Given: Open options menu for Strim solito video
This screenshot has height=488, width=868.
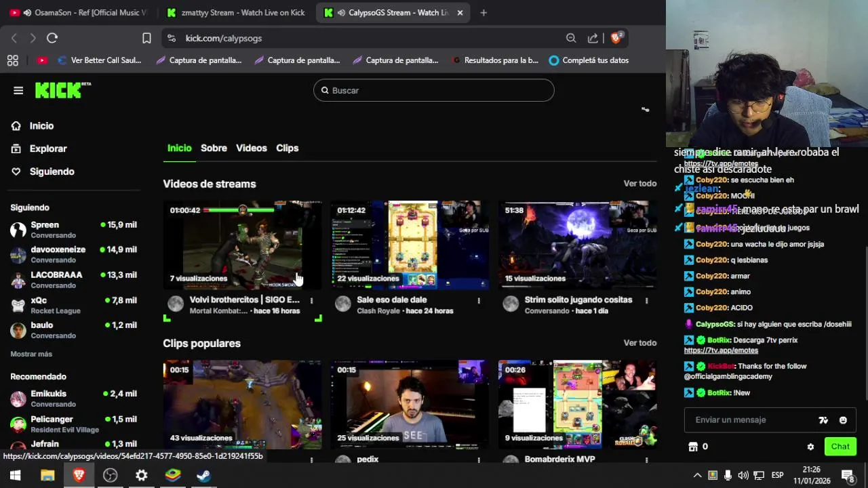Looking at the screenshot, I should click(x=646, y=300).
